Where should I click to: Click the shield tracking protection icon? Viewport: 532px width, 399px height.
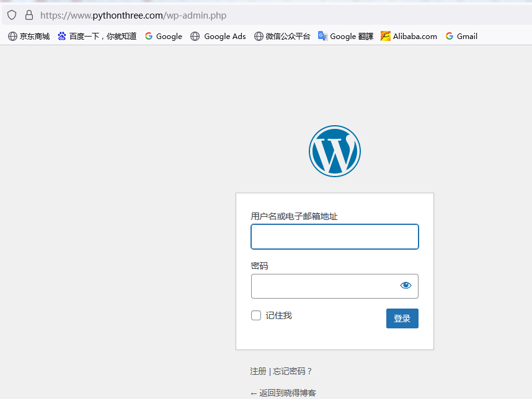click(x=12, y=15)
